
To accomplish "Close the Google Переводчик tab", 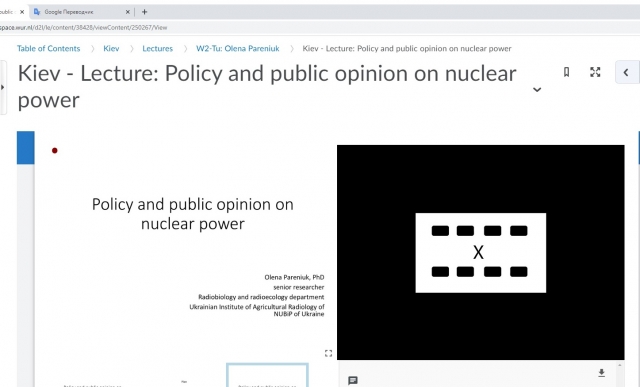I will coord(128,12).
